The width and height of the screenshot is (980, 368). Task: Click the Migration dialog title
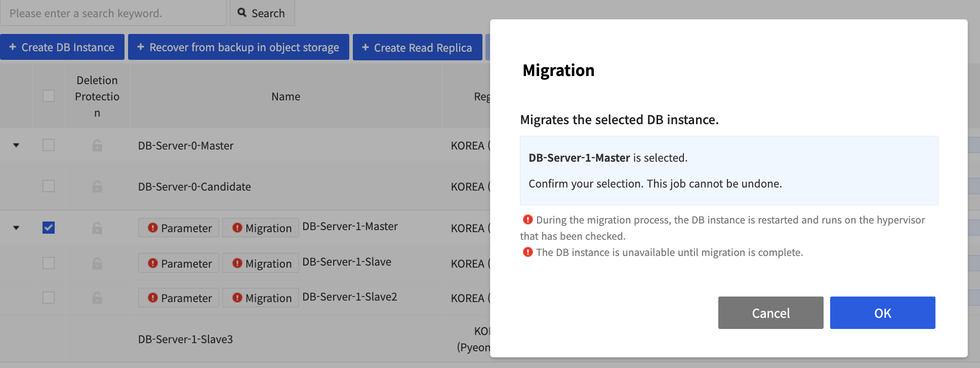pyautogui.click(x=558, y=70)
